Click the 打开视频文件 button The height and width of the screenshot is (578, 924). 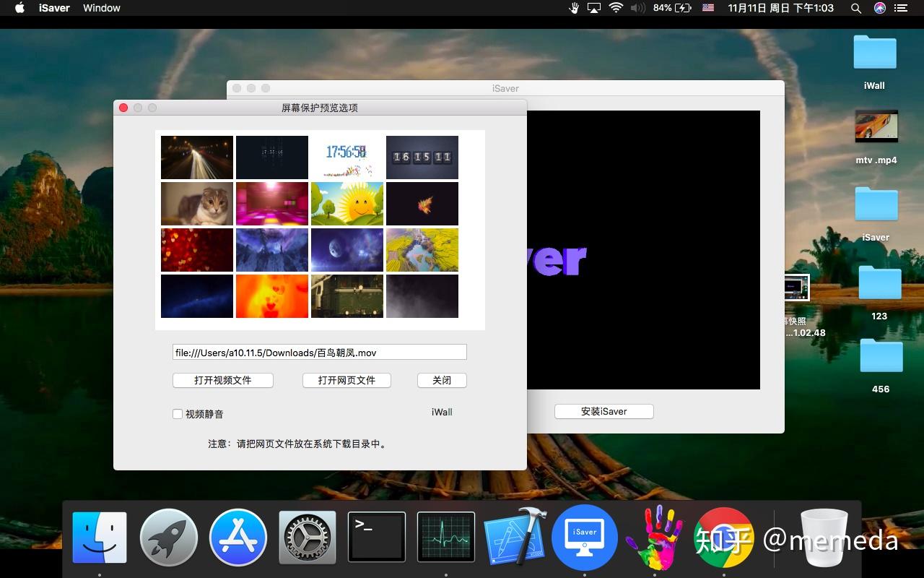pos(222,380)
